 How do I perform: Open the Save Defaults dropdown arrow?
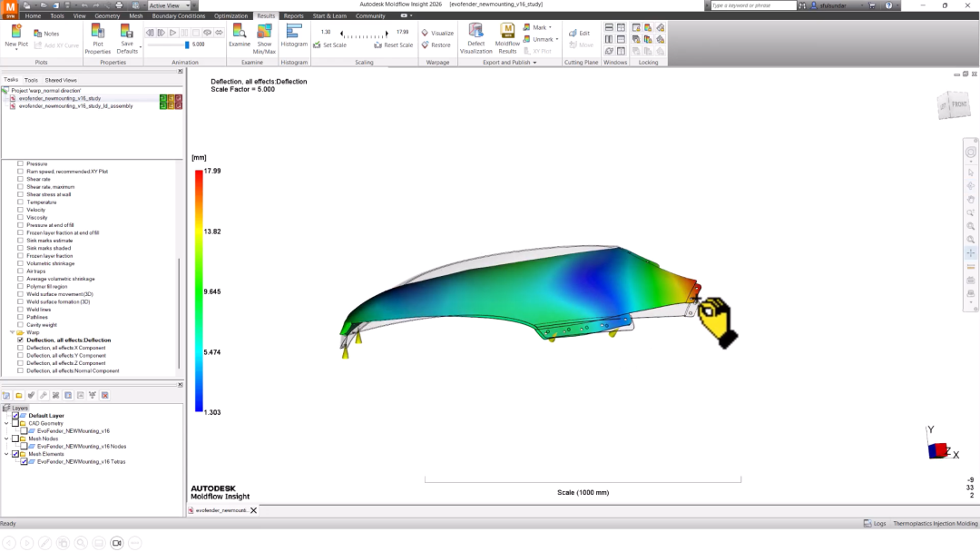click(140, 47)
